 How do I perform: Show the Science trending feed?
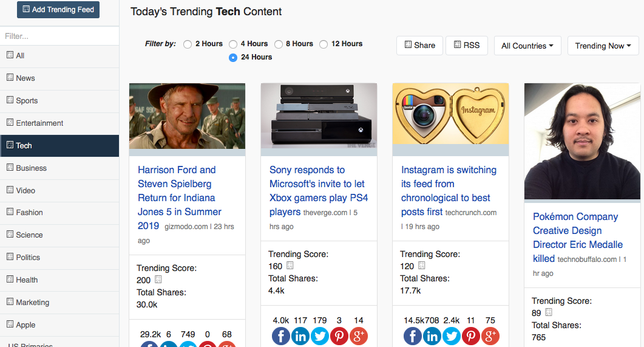pos(59,235)
